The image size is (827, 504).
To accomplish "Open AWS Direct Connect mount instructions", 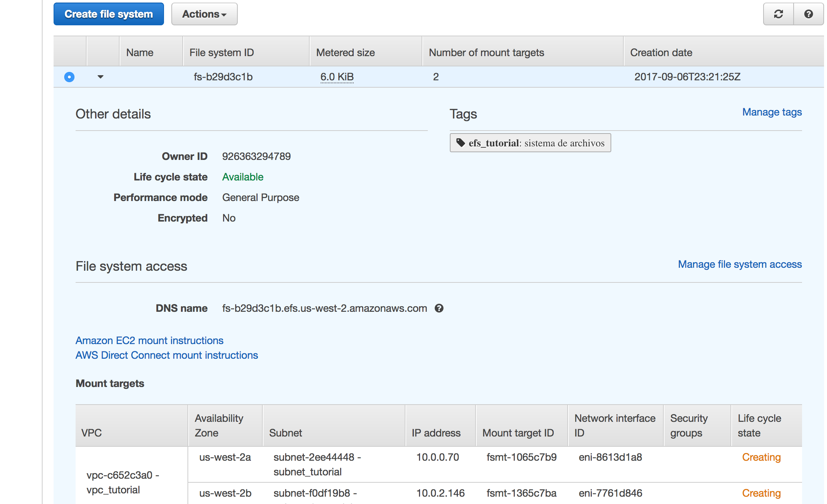I will [167, 355].
